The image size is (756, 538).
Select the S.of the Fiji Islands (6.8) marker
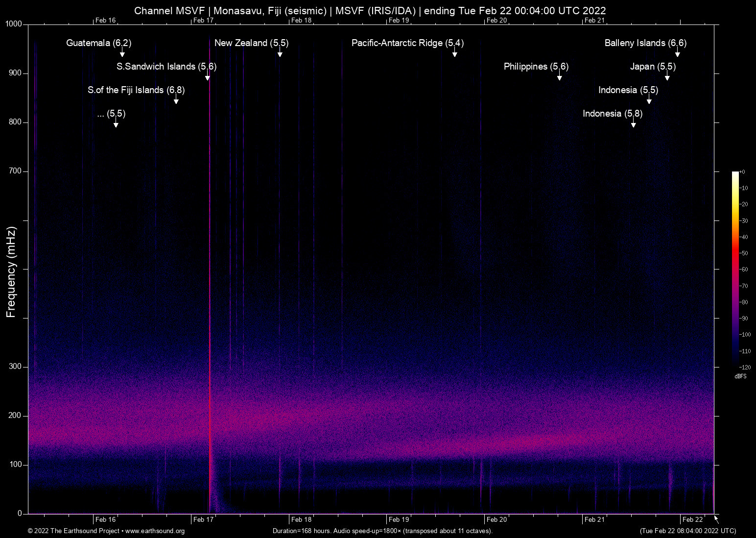[176, 101]
